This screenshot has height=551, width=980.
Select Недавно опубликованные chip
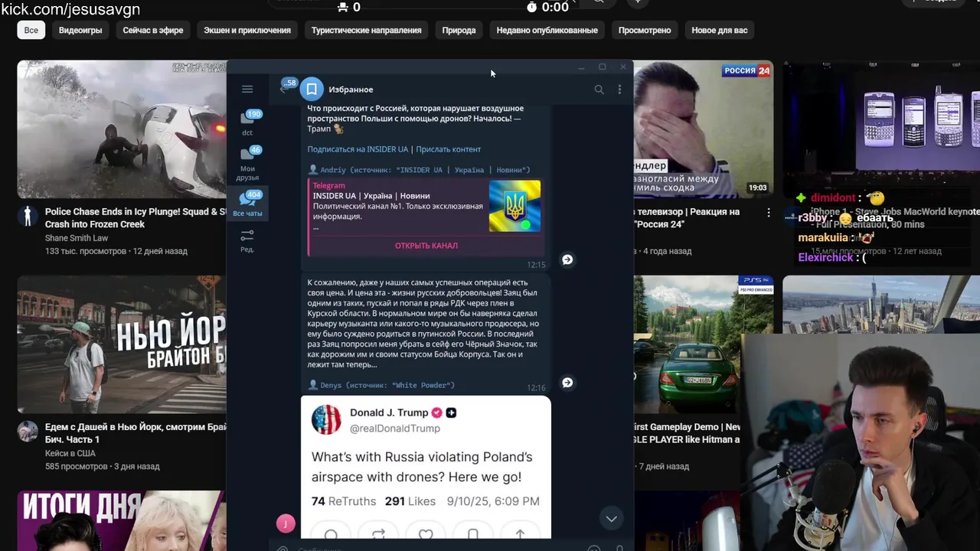pos(547,31)
